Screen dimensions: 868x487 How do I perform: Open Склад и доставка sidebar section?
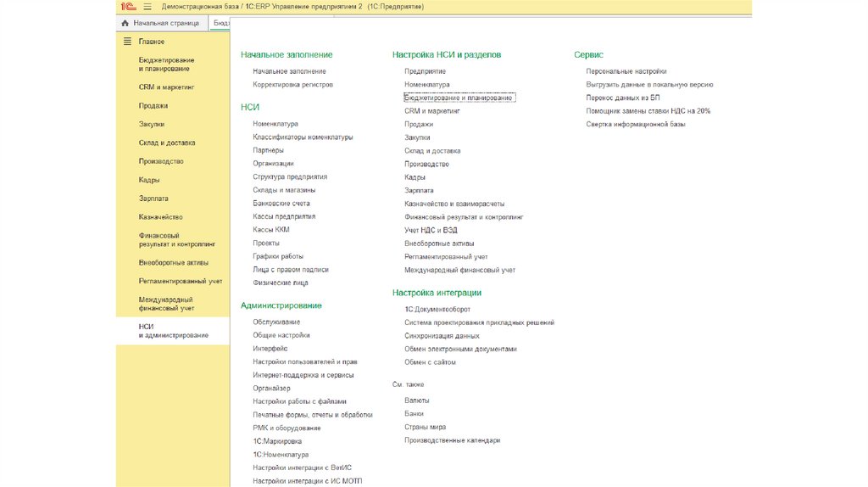point(167,143)
